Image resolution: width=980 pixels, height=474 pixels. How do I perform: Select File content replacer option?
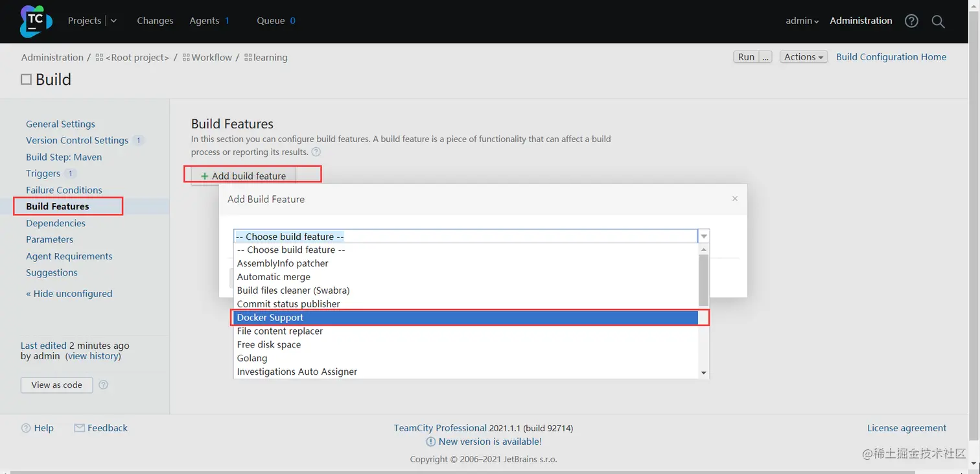(465, 331)
